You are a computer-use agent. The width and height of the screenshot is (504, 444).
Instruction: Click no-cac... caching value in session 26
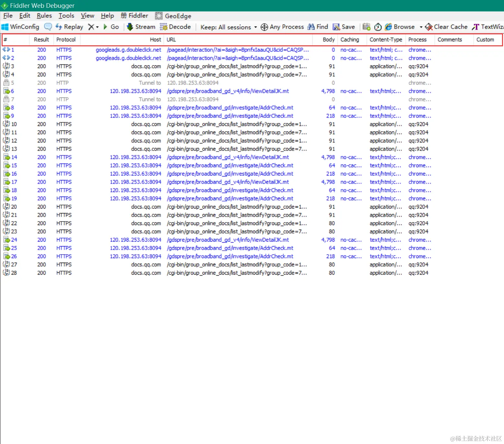[x=351, y=256]
